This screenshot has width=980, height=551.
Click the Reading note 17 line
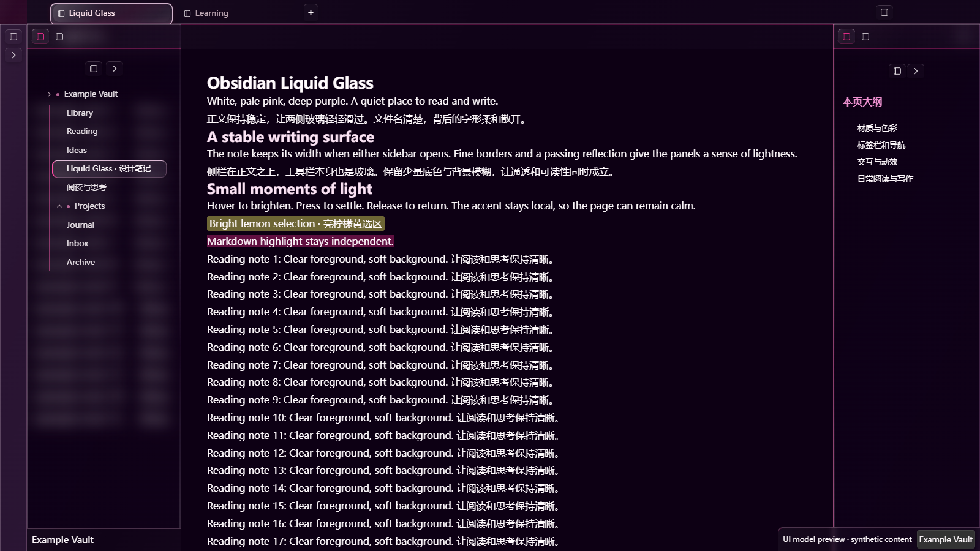click(383, 541)
